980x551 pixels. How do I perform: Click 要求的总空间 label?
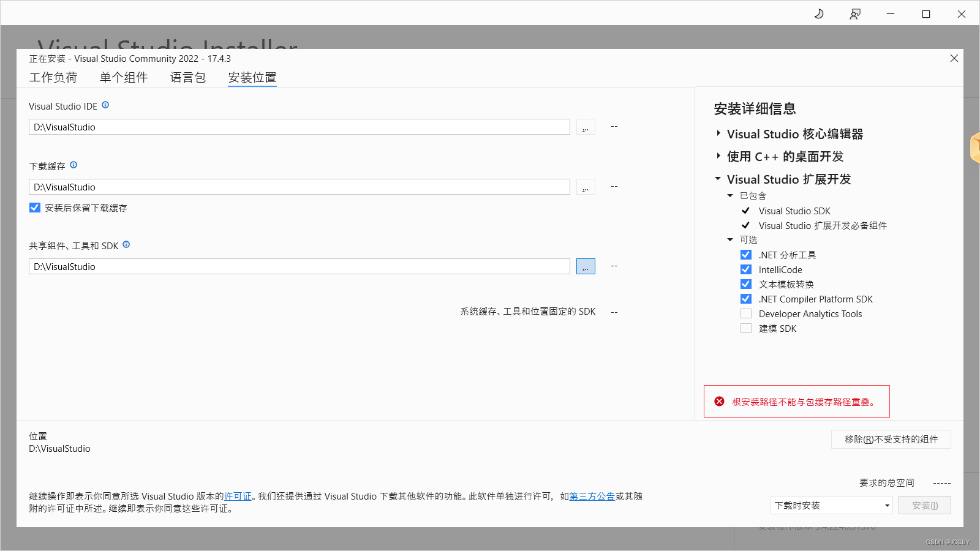(x=887, y=482)
